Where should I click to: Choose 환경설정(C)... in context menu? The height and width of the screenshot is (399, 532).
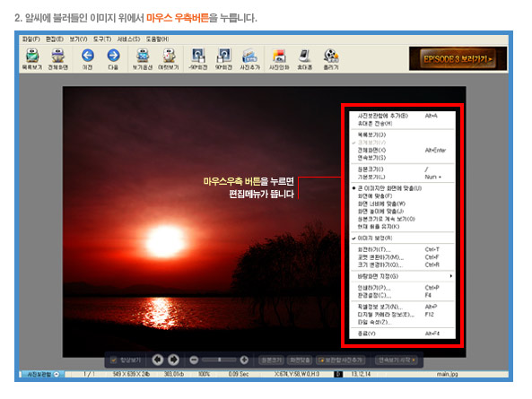tap(402, 296)
